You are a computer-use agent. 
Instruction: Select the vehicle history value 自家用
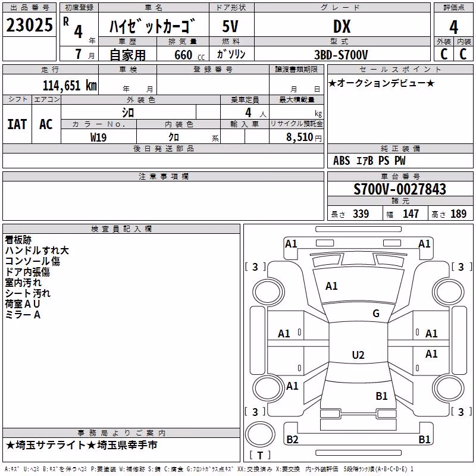(x=127, y=55)
